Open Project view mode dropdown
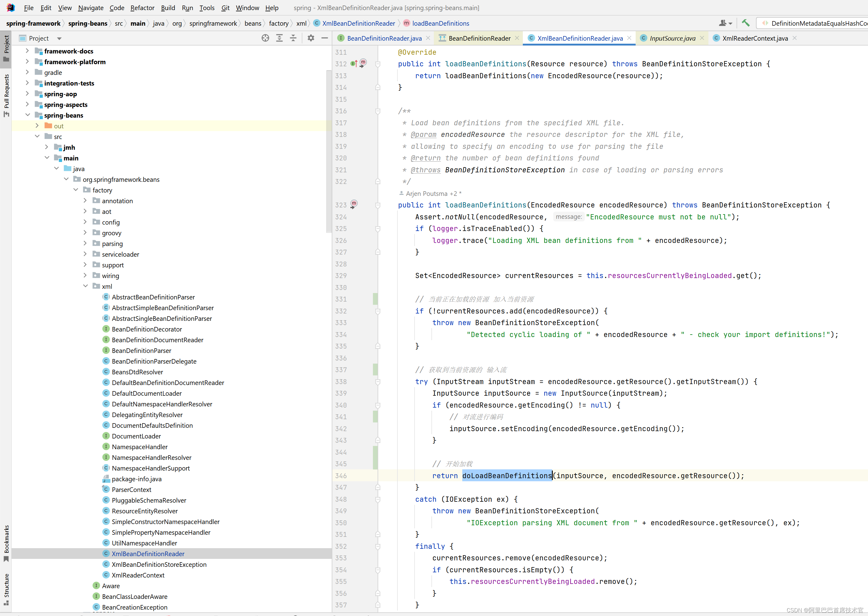 (x=59, y=38)
